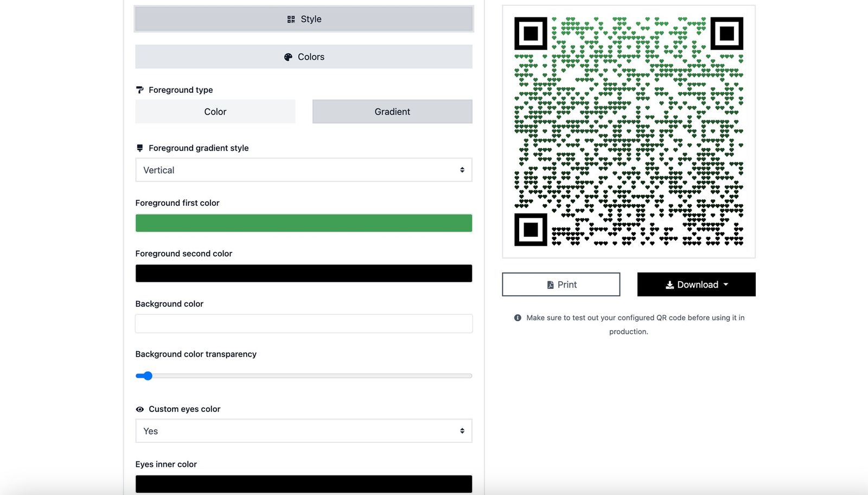Click the palette icon next to Colors
The image size is (868, 495).
[x=288, y=56]
